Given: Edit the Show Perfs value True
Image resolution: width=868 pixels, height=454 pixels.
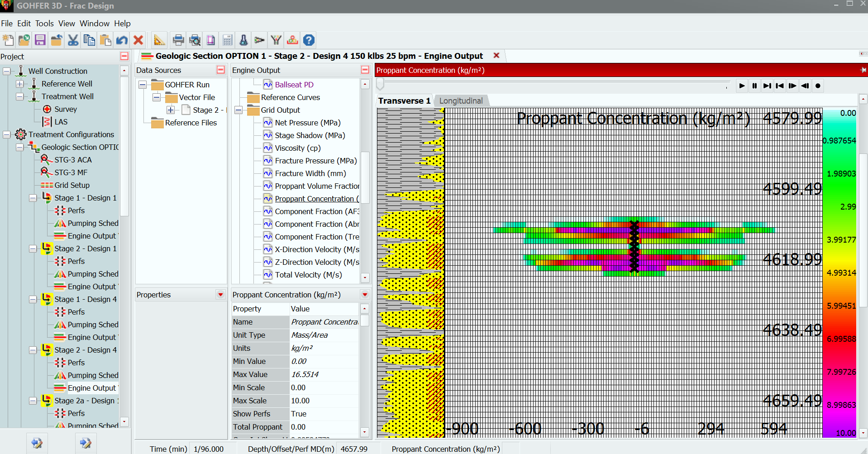Looking at the screenshot, I should tap(324, 414).
